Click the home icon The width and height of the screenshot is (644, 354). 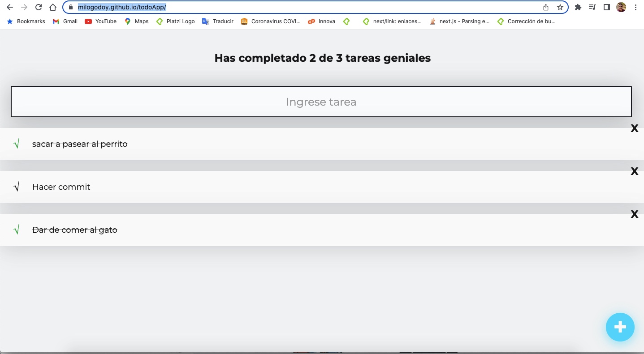[x=53, y=7]
